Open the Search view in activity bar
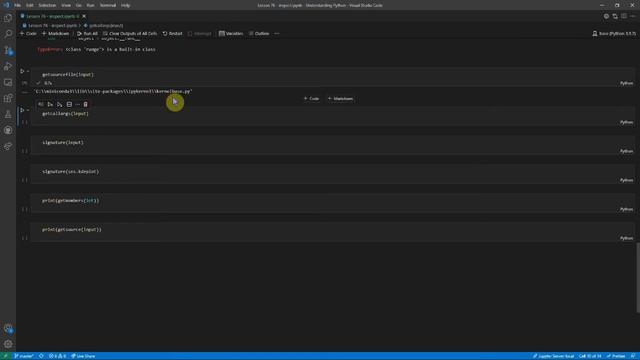Screen dimensions: 640x360 tap(8, 34)
